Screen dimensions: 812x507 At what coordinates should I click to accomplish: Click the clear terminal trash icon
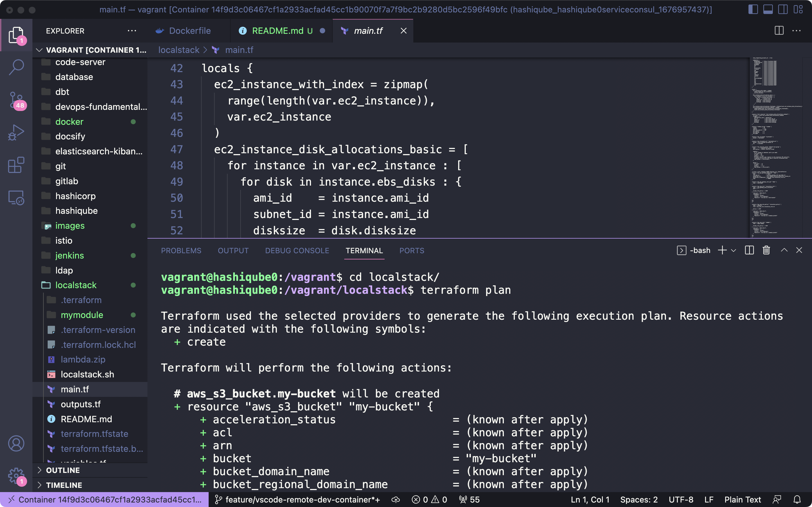[x=766, y=250]
